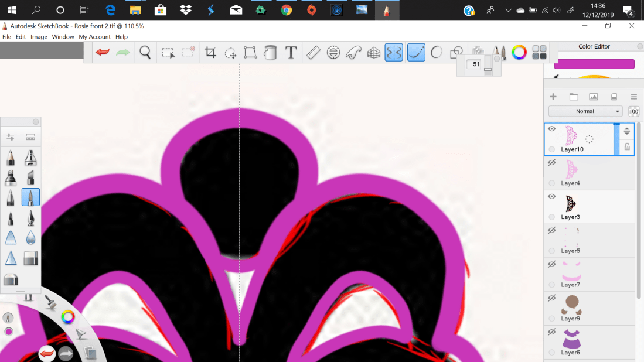The image size is (644, 362).
Task: Open the Window menu
Action: [63, 36]
